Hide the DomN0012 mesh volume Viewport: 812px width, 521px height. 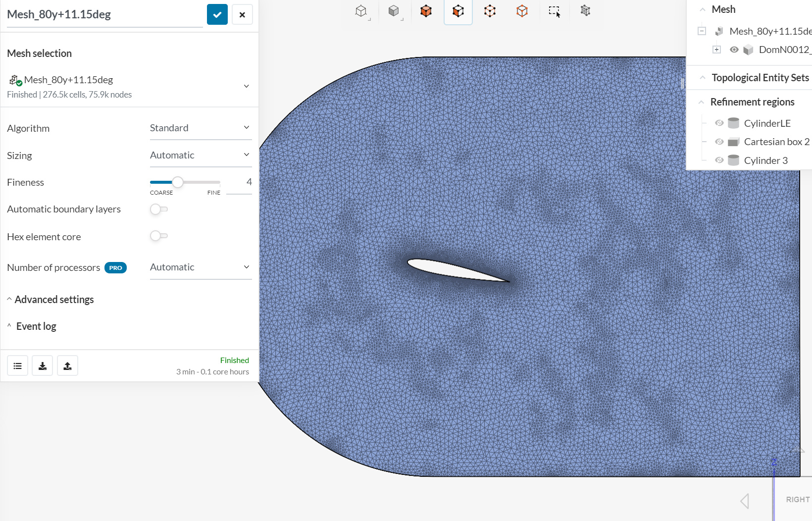734,50
